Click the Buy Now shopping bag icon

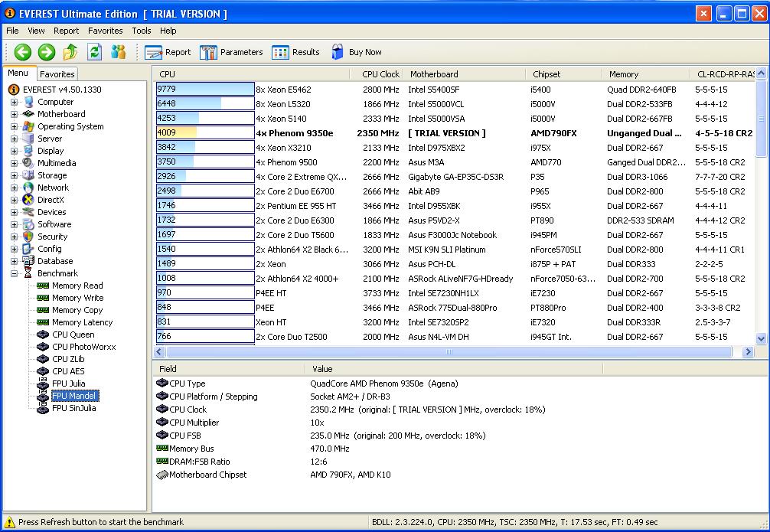point(338,52)
